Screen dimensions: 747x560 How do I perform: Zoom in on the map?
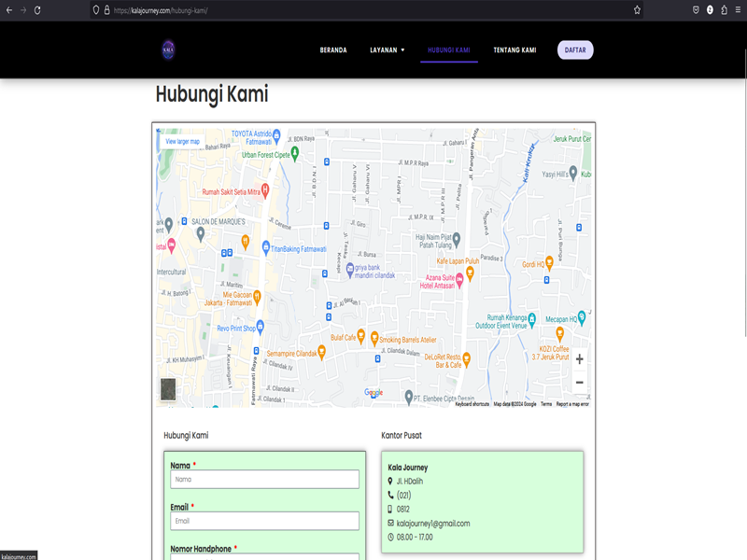[579, 359]
